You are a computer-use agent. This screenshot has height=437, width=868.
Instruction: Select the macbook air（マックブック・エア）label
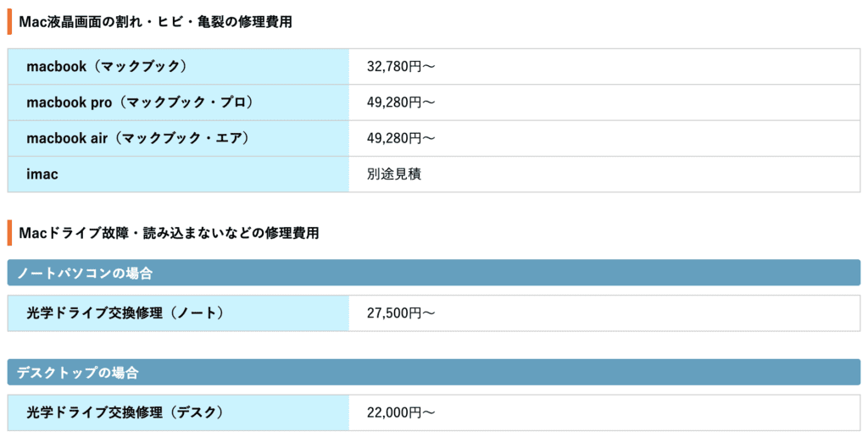137,138
